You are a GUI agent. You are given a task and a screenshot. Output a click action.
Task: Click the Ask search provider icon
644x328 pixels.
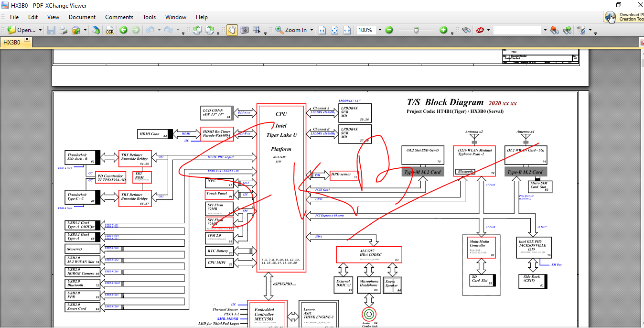480,30
